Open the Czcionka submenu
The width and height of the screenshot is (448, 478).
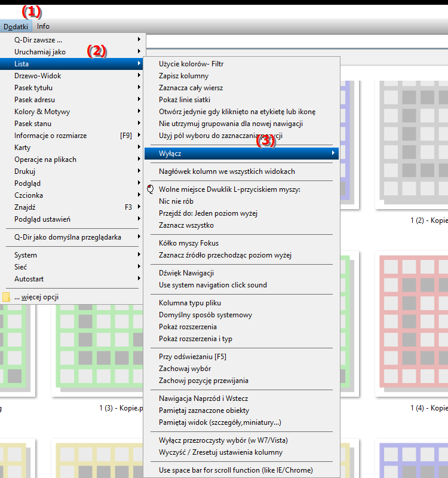pos(72,195)
